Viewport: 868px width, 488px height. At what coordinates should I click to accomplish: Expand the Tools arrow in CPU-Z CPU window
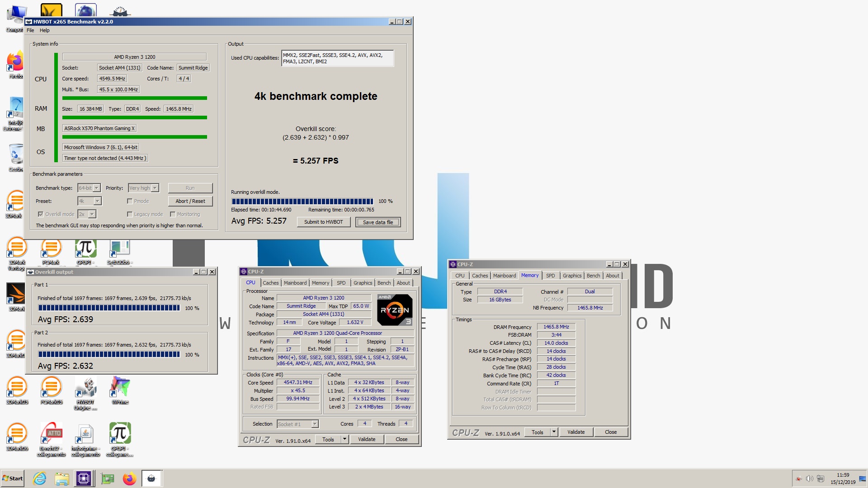344,439
